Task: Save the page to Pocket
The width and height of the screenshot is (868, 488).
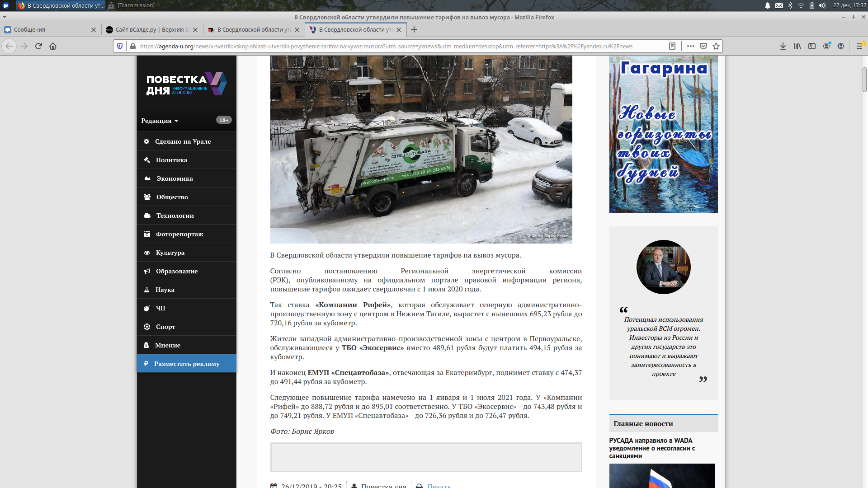Action: 703,46
